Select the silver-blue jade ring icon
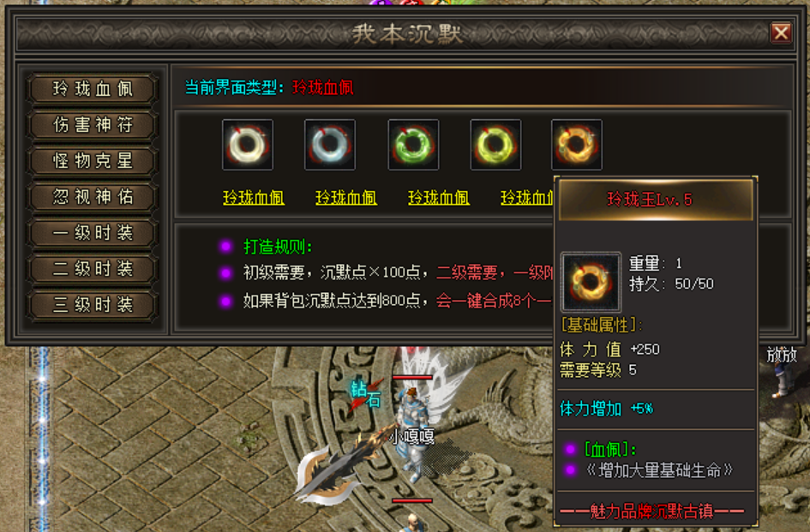810x532 pixels. 330,145
